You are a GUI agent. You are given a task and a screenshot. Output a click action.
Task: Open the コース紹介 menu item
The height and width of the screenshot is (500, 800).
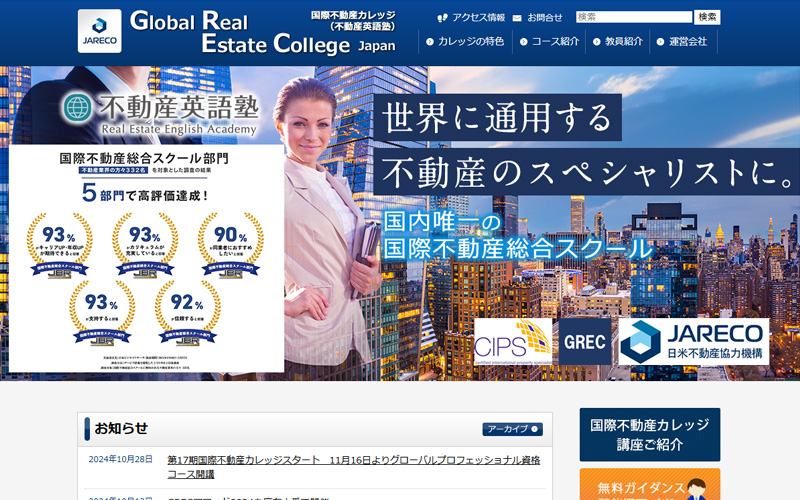555,41
